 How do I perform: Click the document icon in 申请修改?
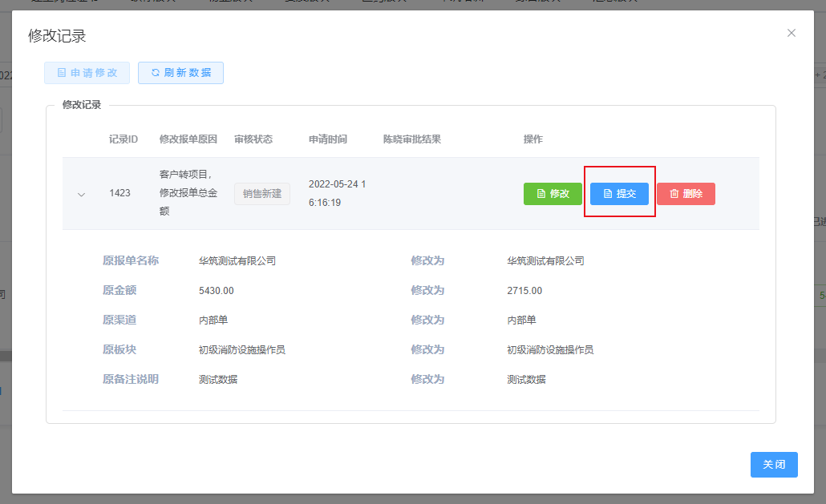pyautogui.click(x=62, y=73)
